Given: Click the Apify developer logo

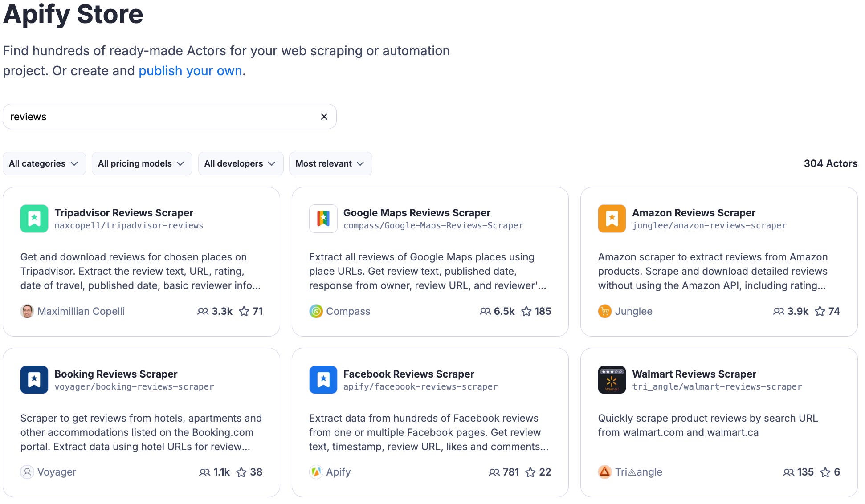Looking at the screenshot, I should click(x=316, y=472).
